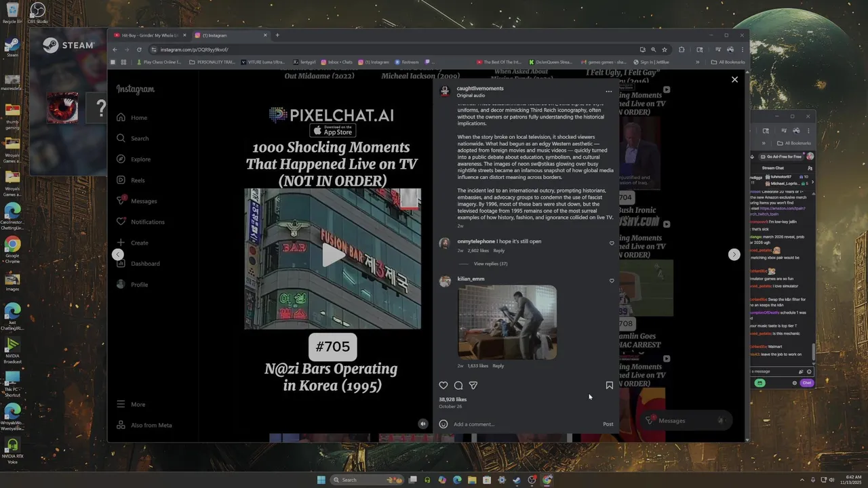868x488 pixels.
Task: Reload the page in Chrome
Action: coord(139,49)
